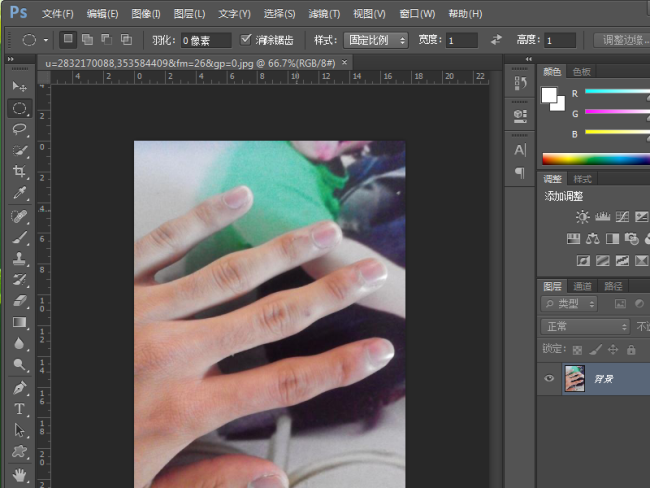Click the 调整边缘 button
This screenshot has height=488, width=650.
pos(621,40)
